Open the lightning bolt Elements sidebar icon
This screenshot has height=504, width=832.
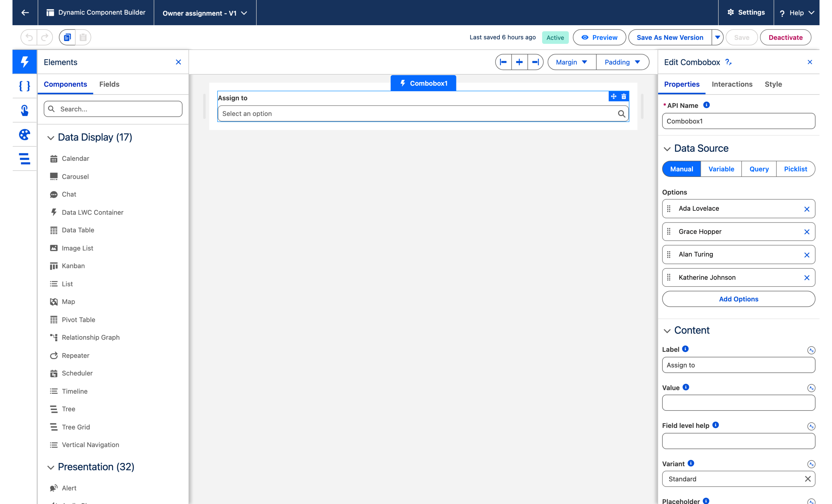(x=25, y=62)
